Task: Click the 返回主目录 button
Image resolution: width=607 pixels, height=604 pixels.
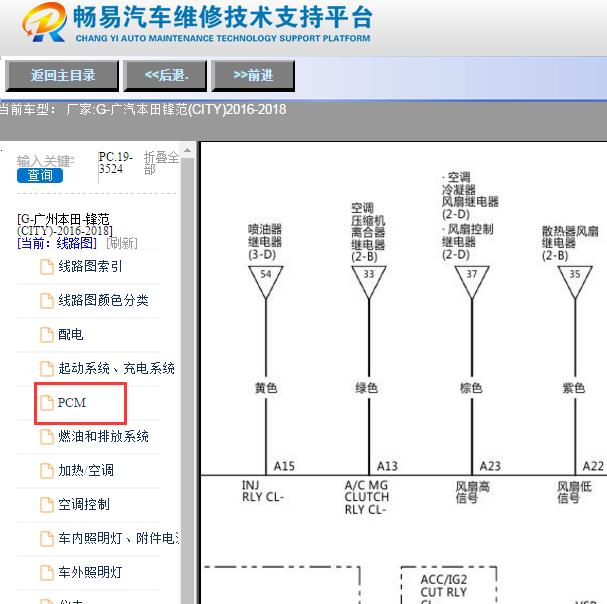Action: [x=62, y=75]
